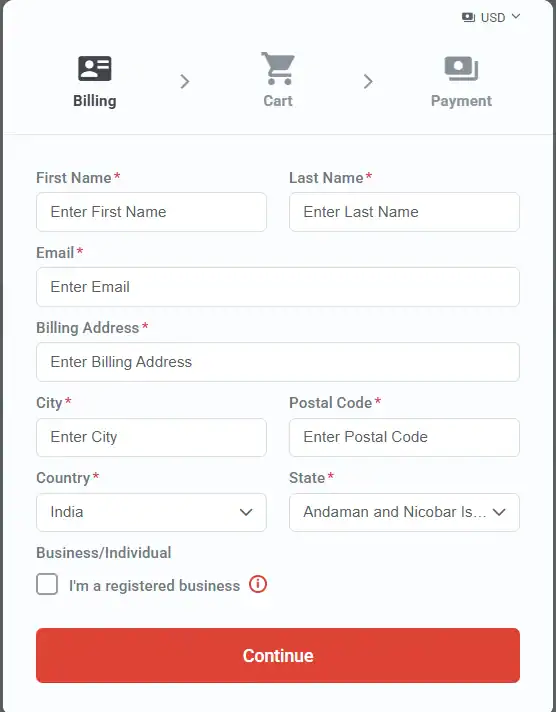The image size is (556, 712).
Task: Check the I'm a registered business box
Action: pyautogui.click(x=47, y=584)
